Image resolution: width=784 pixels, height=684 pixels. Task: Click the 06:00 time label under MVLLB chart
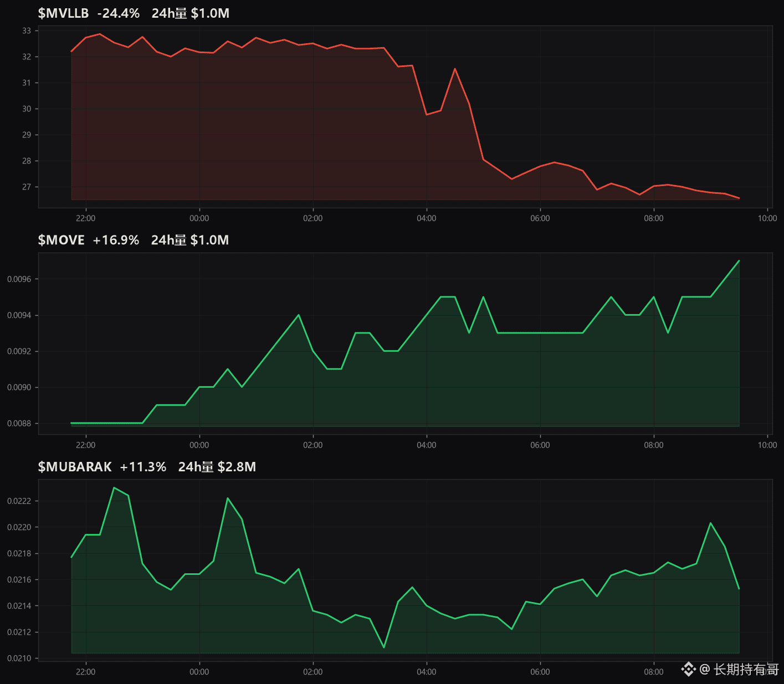tap(540, 218)
